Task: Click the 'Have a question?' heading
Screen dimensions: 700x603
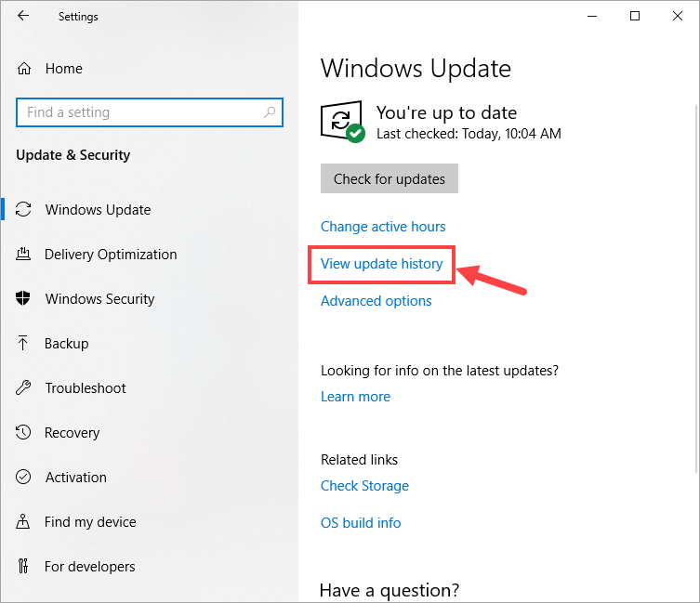Action: 390,591
